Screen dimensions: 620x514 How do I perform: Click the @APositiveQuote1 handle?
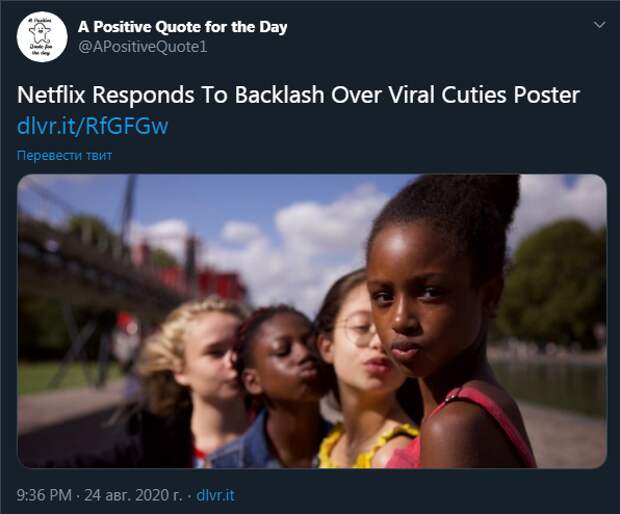click(142, 46)
